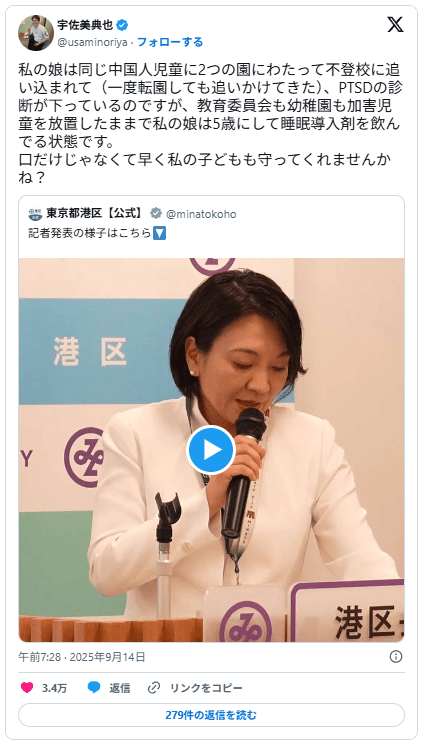Open the @minatokoho handle
The height and width of the screenshot is (755, 427).
tap(201, 214)
